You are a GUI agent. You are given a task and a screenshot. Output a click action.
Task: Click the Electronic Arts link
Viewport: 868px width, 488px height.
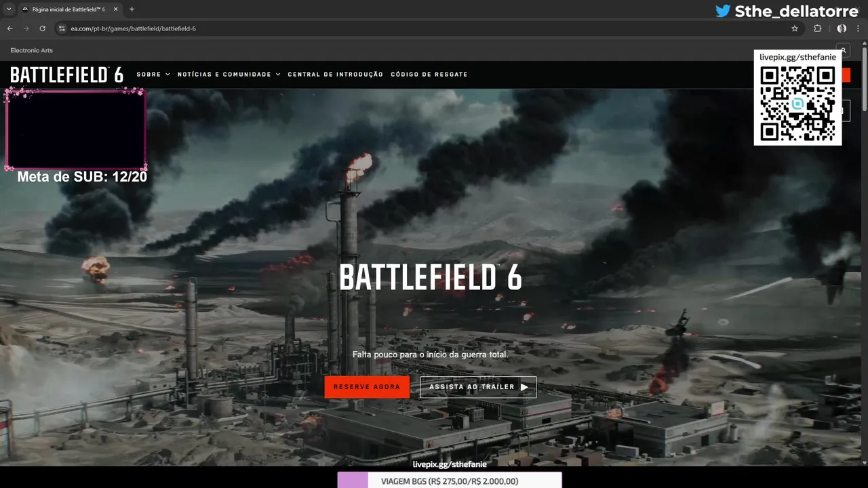31,50
